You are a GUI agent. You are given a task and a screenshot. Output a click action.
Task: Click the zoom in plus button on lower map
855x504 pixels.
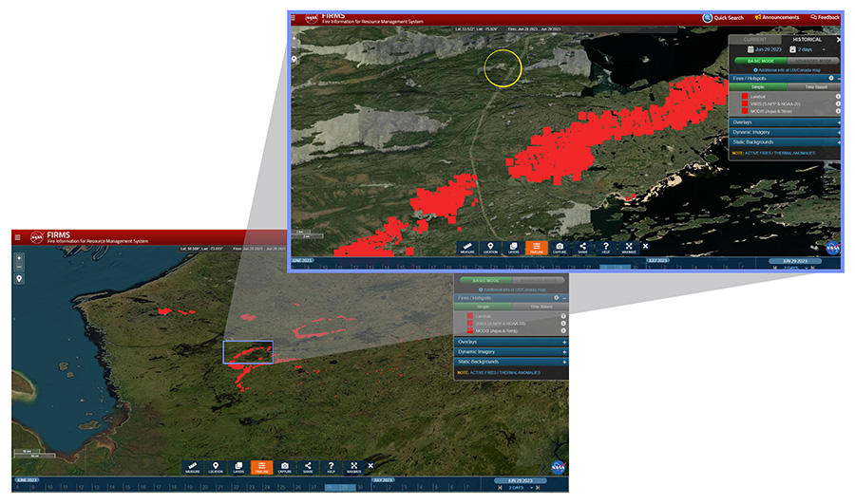coord(18,257)
